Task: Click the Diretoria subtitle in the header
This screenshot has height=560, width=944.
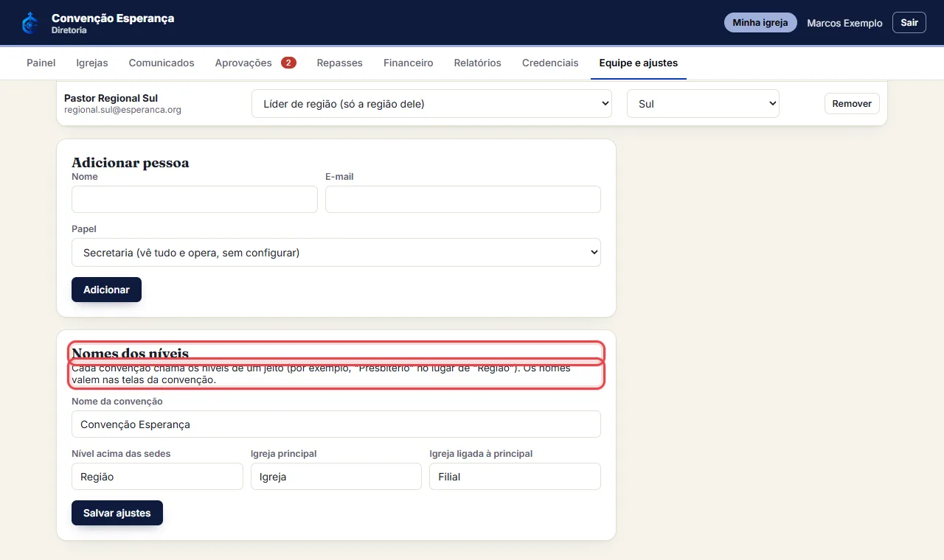Action: point(69,31)
